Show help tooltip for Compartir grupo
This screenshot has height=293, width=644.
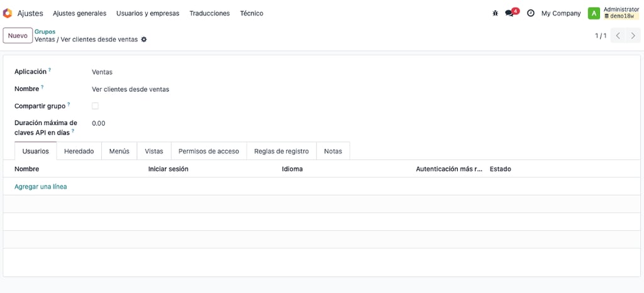pos(69,104)
